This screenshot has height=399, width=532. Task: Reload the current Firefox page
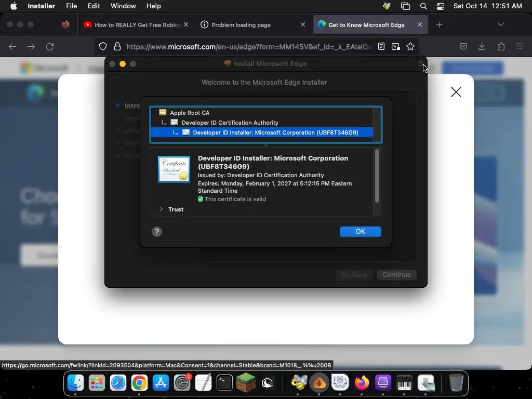click(x=50, y=46)
